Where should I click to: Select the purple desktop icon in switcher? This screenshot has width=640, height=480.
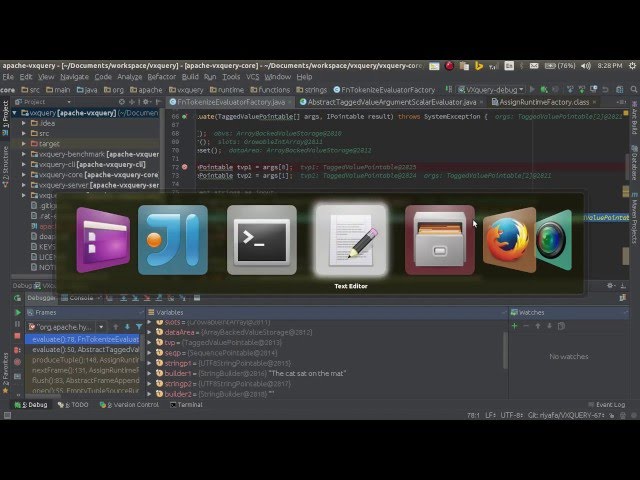[x=103, y=240]
